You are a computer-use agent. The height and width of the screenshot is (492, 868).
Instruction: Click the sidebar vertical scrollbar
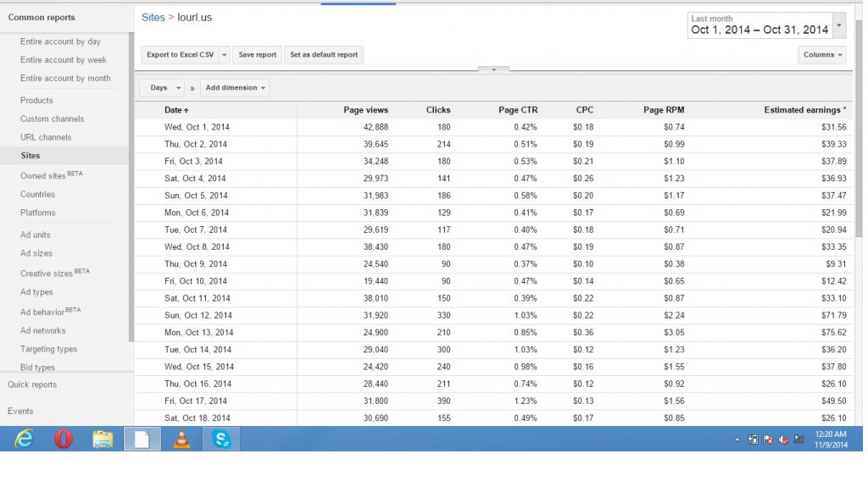pyautogui.click(x=131, y=187)
